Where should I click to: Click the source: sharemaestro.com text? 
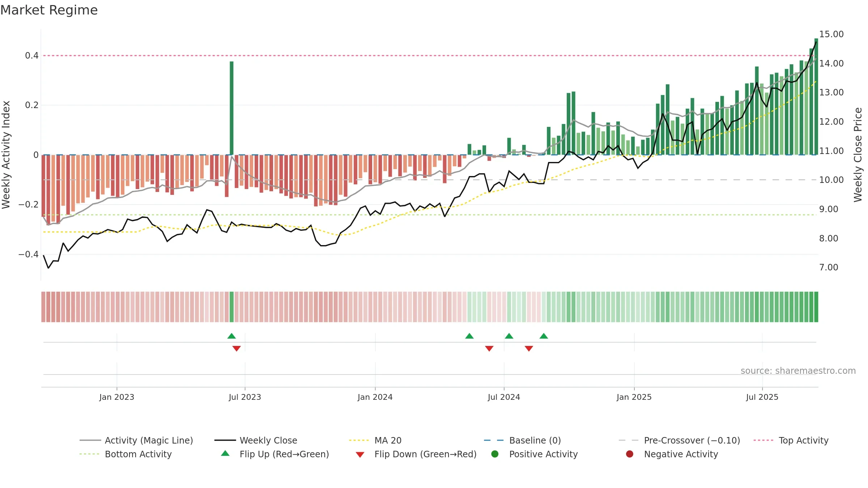798,371
